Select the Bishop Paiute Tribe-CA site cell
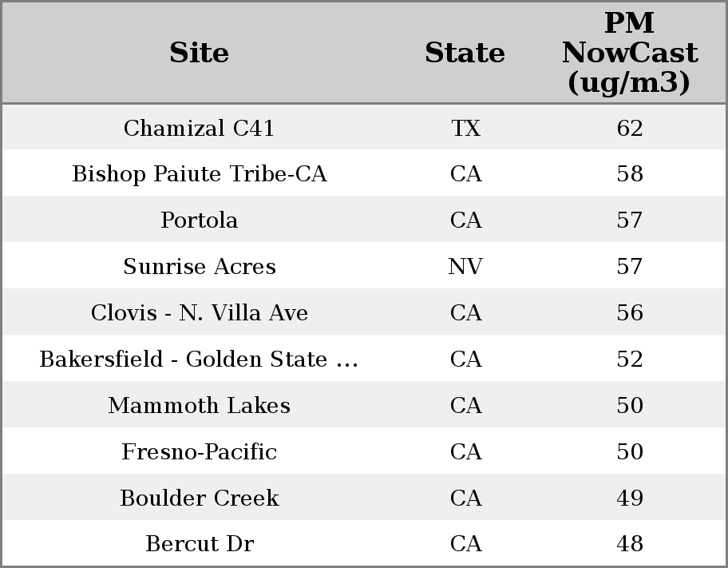Viewport: 728px width, 568px height. pos(199,174)
